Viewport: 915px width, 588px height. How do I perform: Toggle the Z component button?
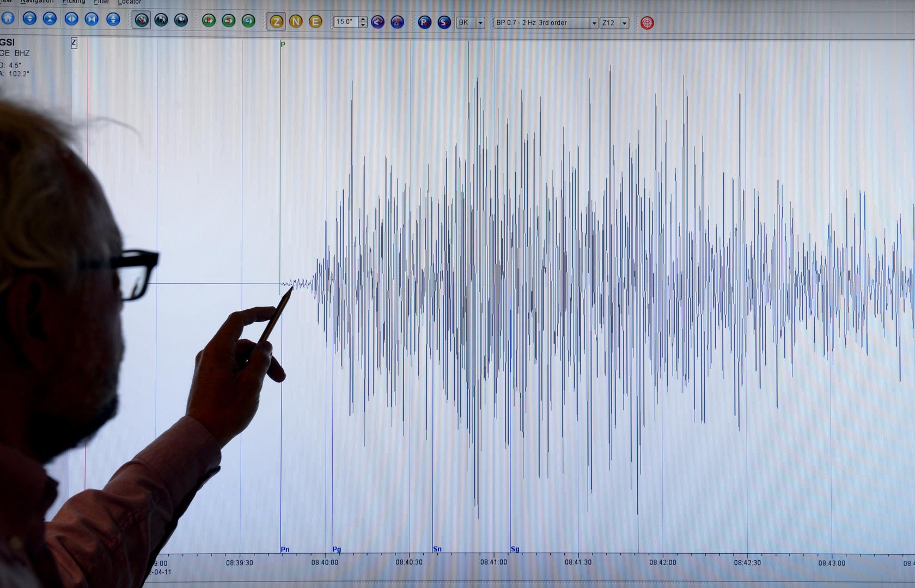[x=277, y=22]
